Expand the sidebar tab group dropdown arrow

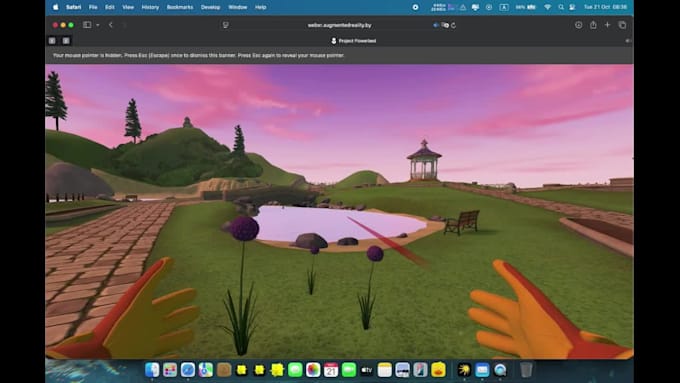pyautogui.click(x=98, y=25)
